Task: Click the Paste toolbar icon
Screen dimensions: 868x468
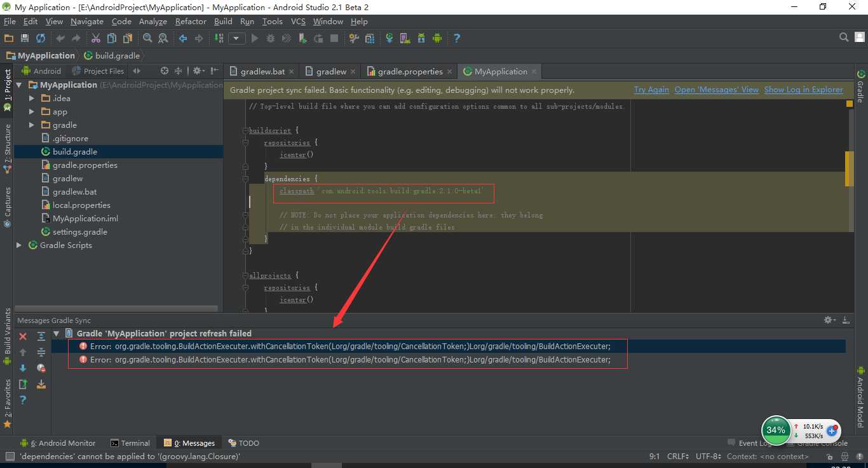Action: tap(128, 38)
